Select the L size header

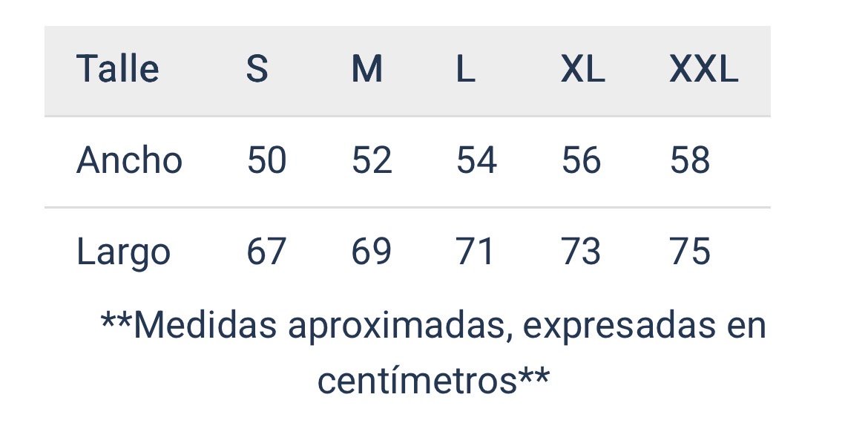point(465,70)
